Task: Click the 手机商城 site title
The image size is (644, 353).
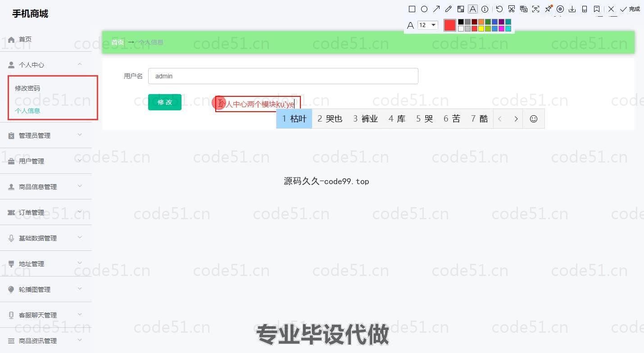Action: click(x=30, y=14)
